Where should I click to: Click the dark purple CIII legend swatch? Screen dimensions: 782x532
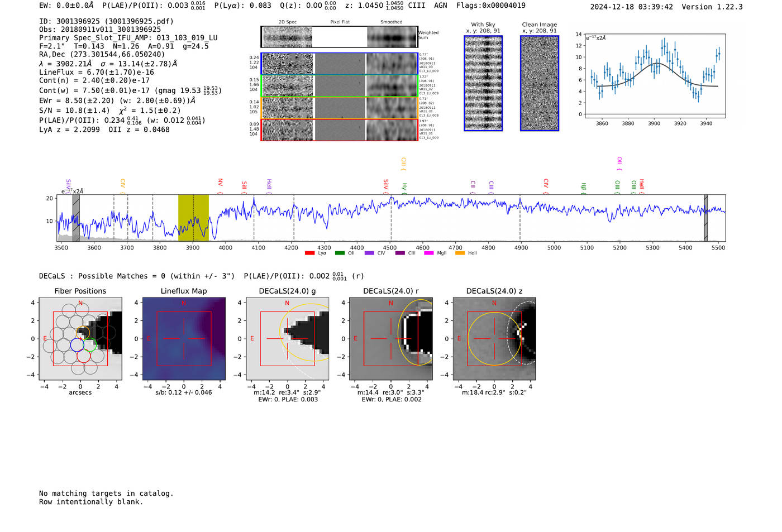click(400, 253)
